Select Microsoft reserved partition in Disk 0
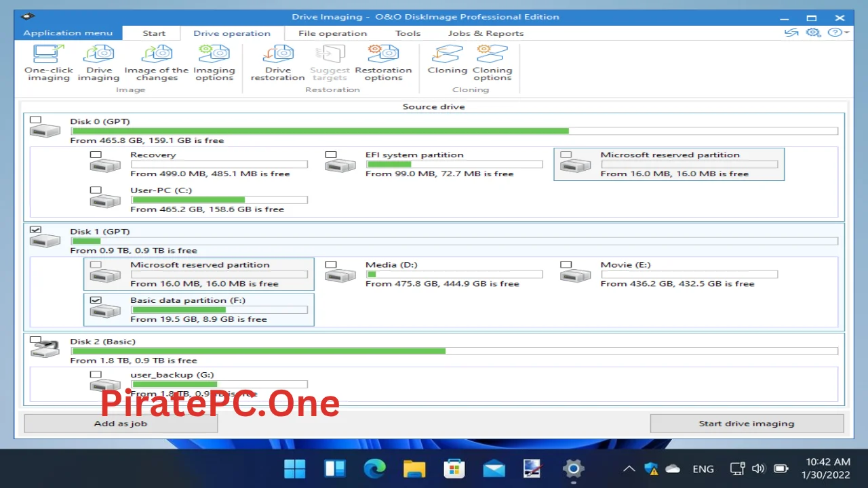The image size is (868, 488). tap(669, 164)
